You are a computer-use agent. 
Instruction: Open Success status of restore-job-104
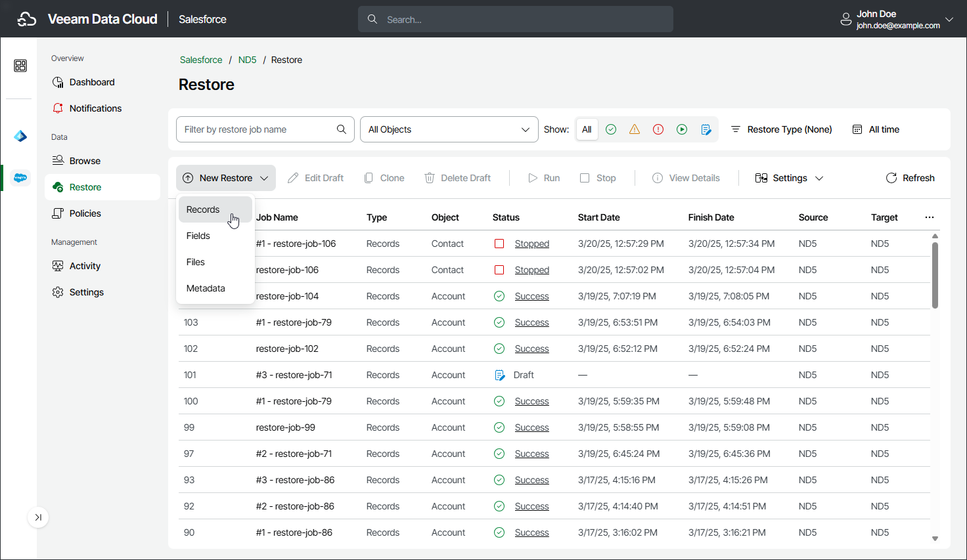coord(532,296)
